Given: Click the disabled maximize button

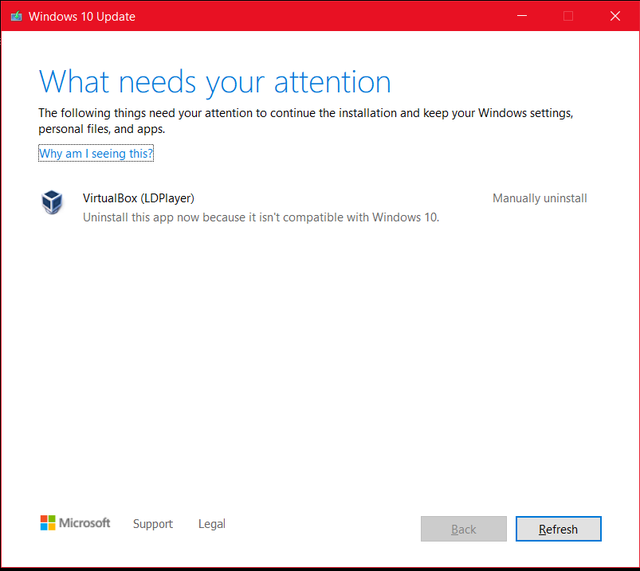Looking at the screenshot, I should coord(568,16).
